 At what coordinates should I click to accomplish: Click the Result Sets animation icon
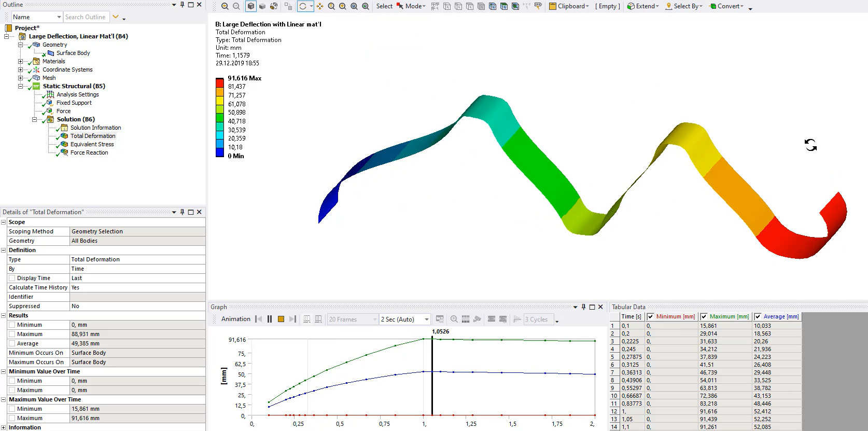[x=318, y=319]
